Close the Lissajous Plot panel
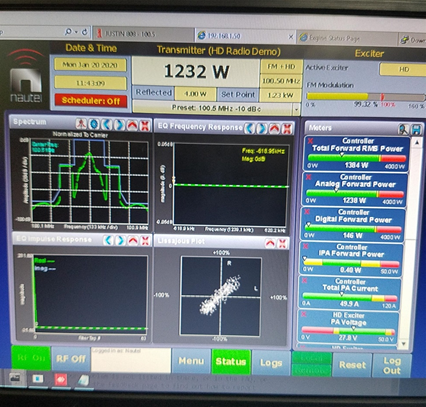 pos(283,243)
